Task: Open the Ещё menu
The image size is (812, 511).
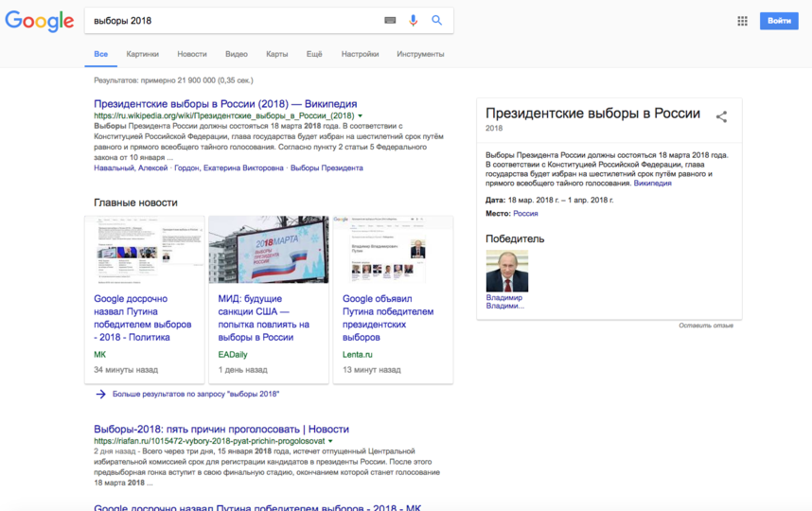Action: coord(314,54)
